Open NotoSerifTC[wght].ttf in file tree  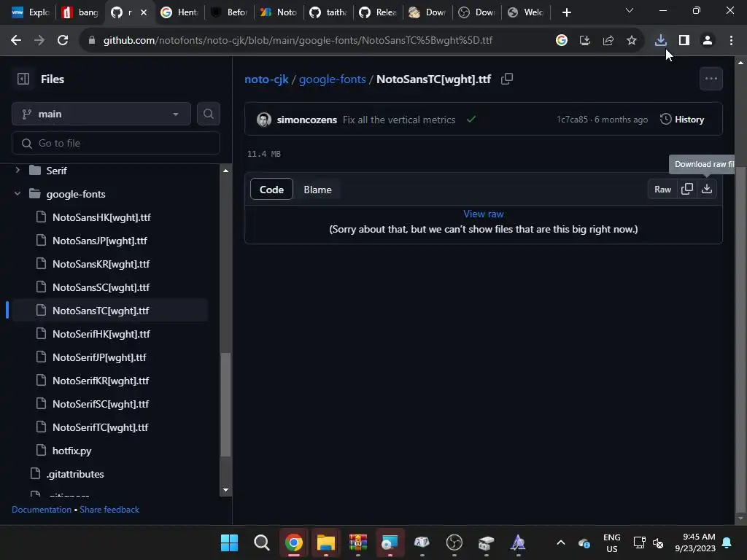(100, 427)
